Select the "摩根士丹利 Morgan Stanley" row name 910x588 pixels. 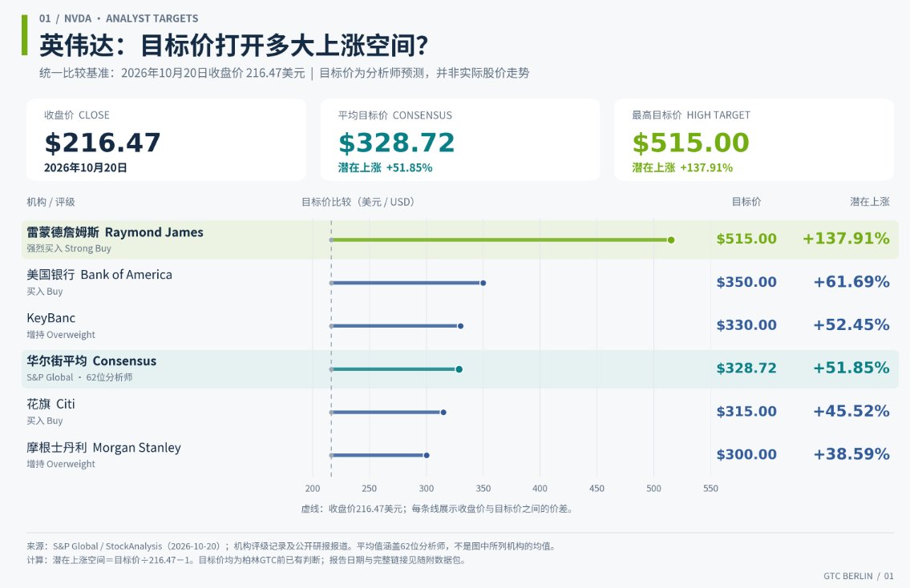click(x=104, y=448)
